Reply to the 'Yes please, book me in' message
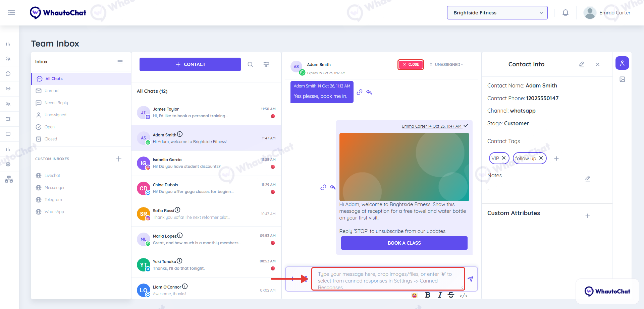 click(369, 92)
